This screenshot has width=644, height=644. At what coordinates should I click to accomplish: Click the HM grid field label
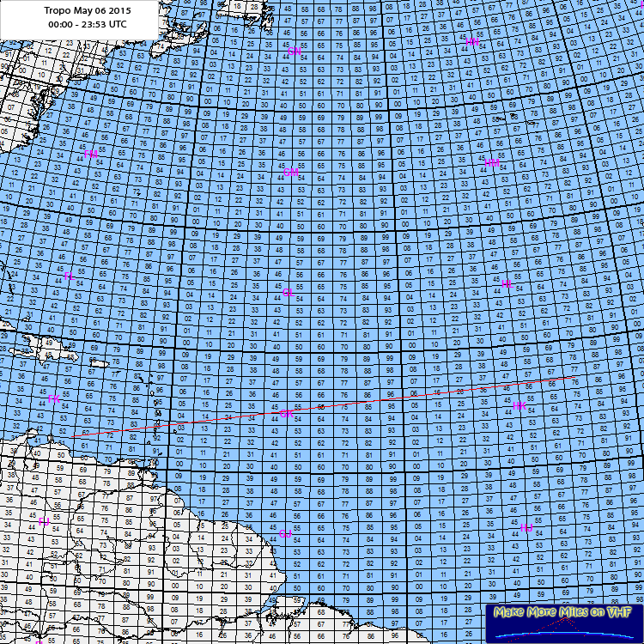492,163
